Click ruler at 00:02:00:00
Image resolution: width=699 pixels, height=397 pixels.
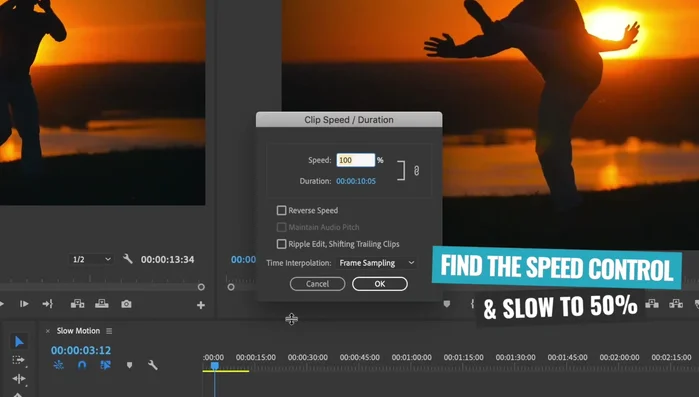619,357
